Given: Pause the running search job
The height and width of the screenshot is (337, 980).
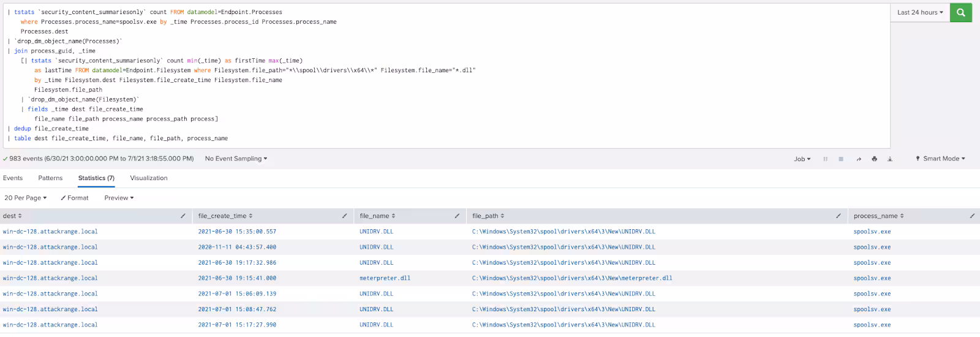Looking at the screenshot, I should click(825, 159).
